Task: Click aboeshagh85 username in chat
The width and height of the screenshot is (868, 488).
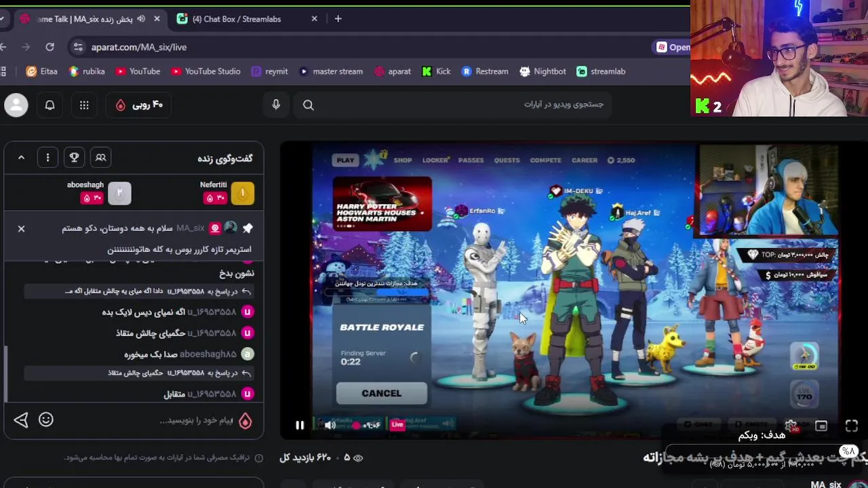Action: [208, 354]
